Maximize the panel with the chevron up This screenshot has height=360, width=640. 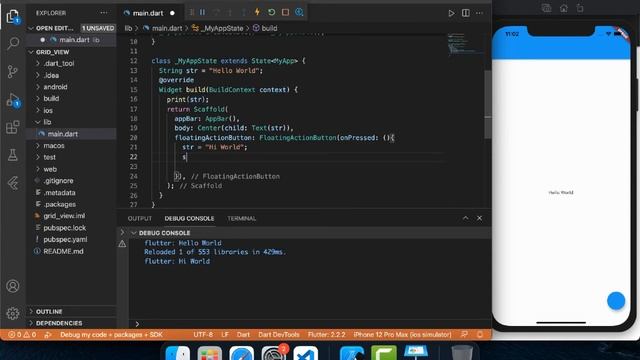pos(465,218)
